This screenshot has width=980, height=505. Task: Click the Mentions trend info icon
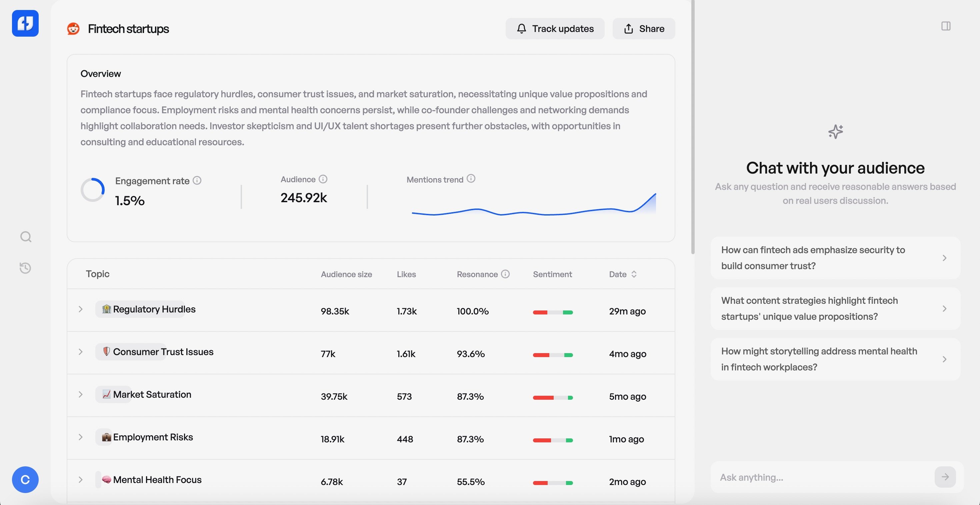(471, 179)
